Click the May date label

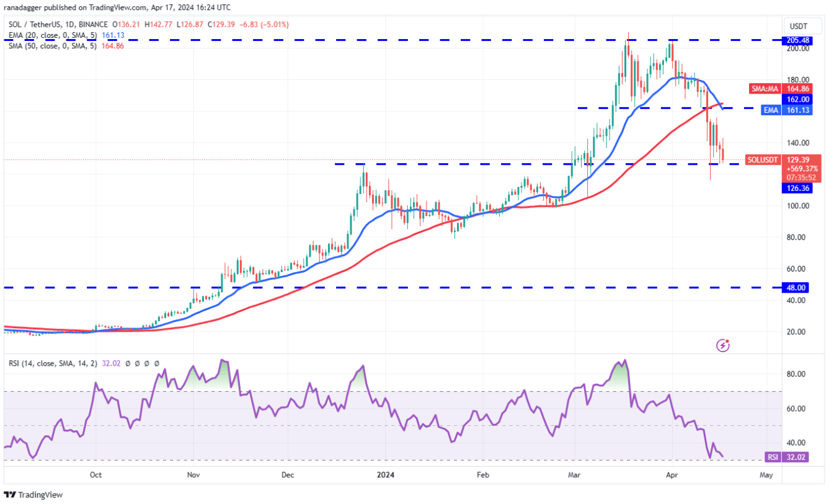[766, 475]
